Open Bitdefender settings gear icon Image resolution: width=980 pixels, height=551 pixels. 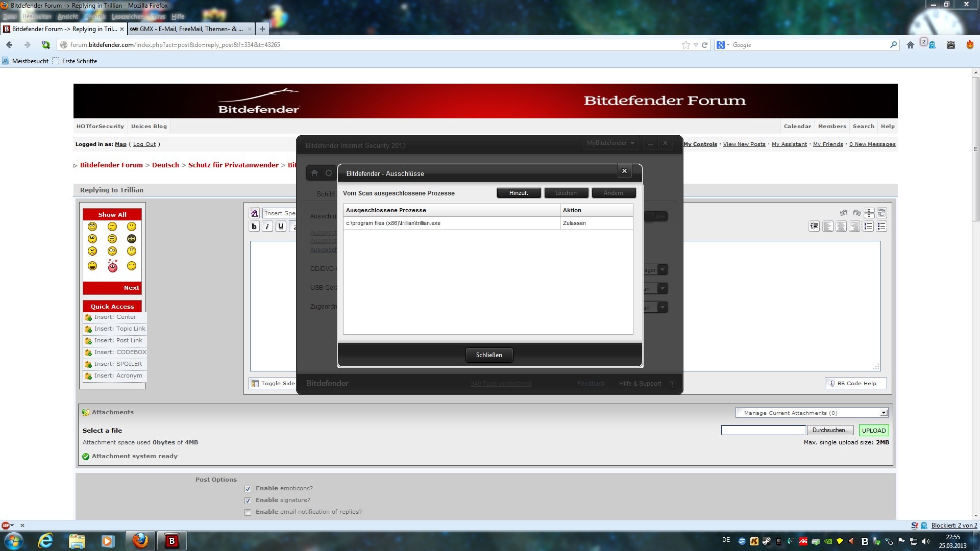(329, 173)
